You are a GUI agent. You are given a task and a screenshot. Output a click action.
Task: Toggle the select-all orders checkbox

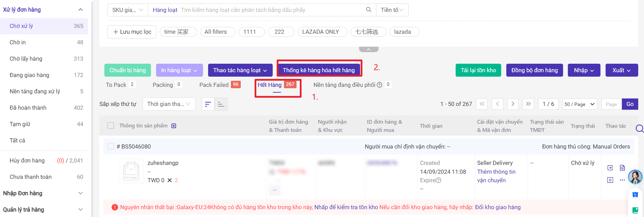111,126
